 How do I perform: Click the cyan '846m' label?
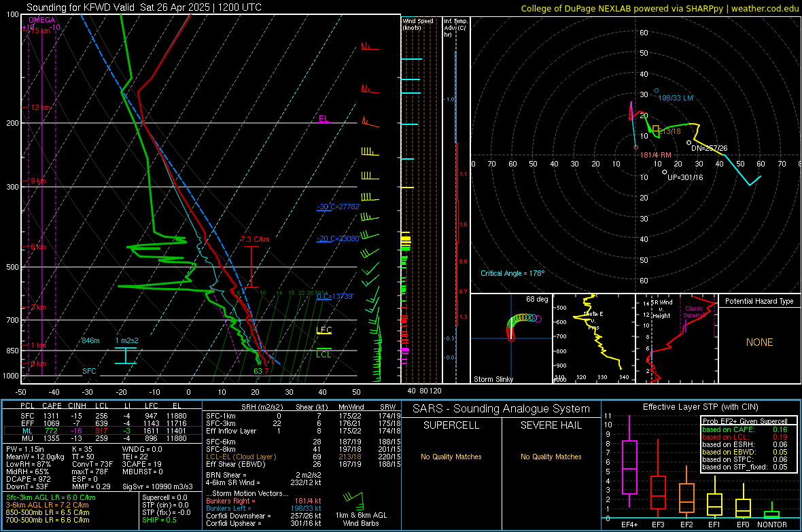click(x=90, y=340)
